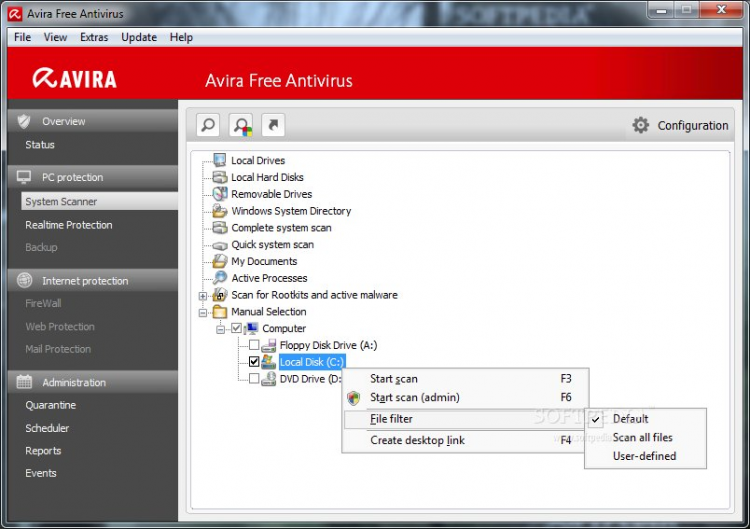
Task: Select Quick system scan profile text
Action: point(273,245)
